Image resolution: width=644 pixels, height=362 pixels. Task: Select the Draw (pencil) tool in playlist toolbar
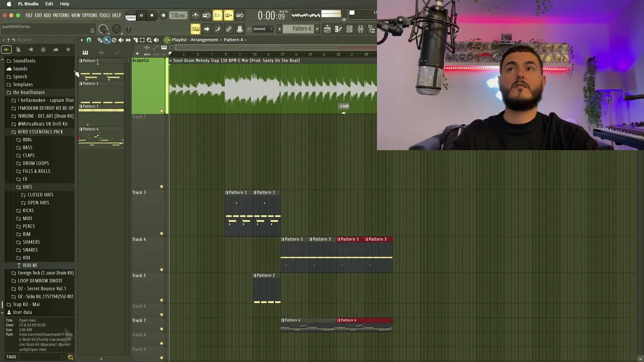point(100,40)
